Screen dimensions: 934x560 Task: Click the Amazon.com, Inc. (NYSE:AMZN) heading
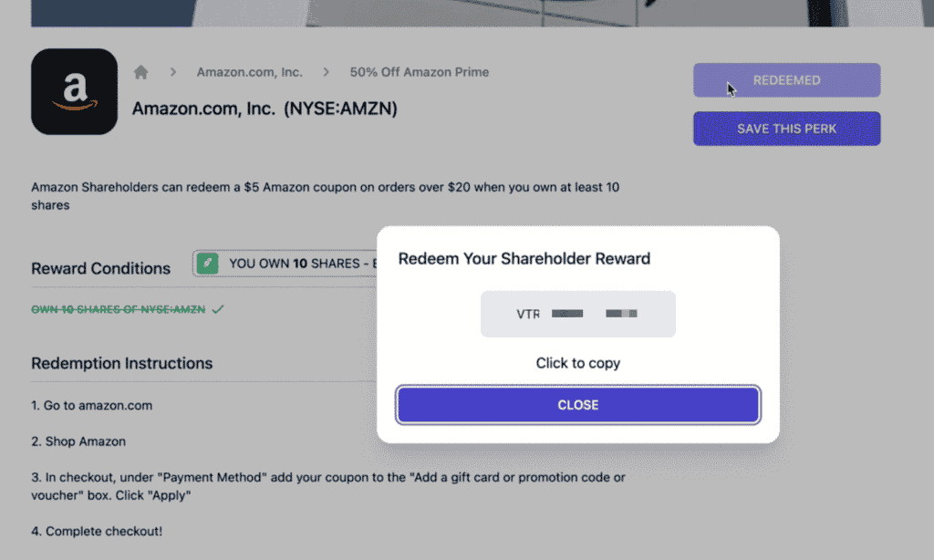pyautogui.click(x=265, y=109)
